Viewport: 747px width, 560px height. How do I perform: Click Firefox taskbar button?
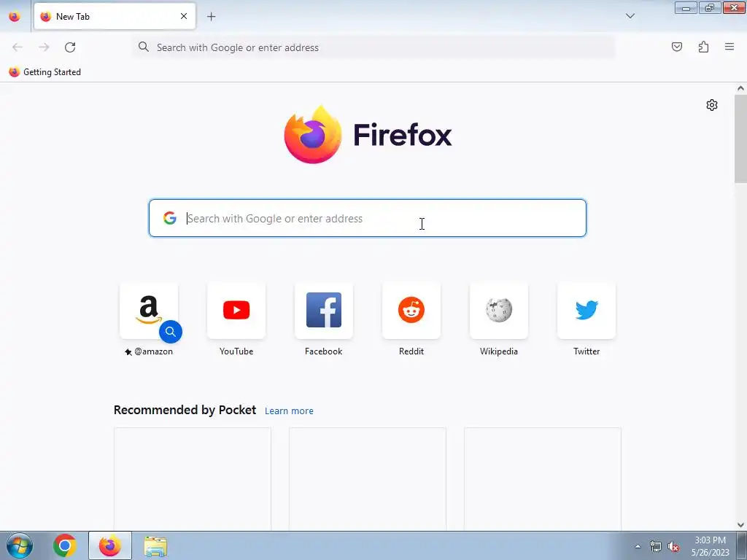110,545
